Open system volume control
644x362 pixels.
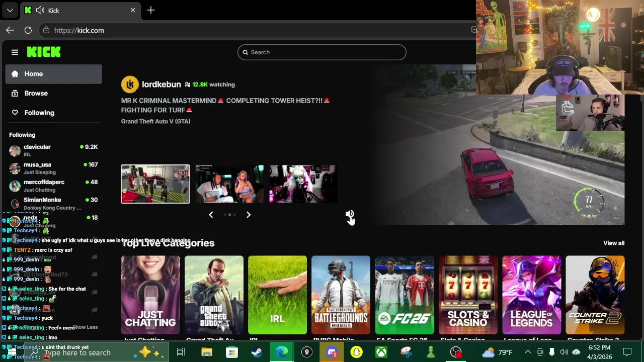[564, 352]
